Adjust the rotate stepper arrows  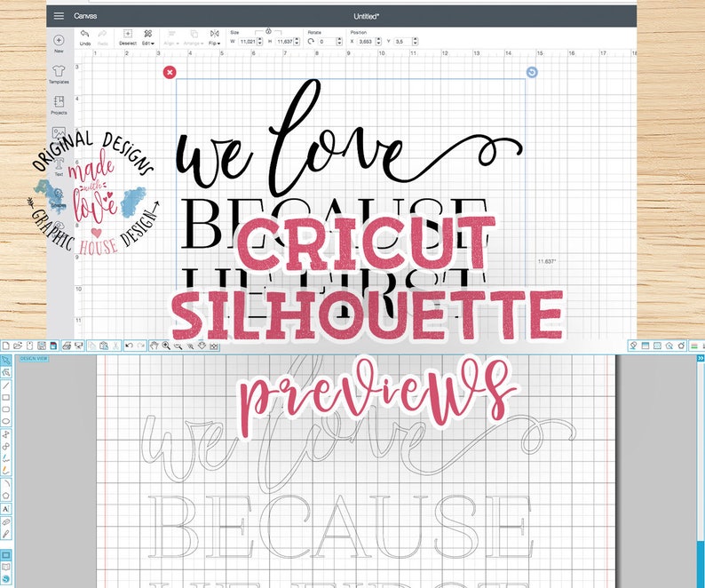tap(339, 42)
